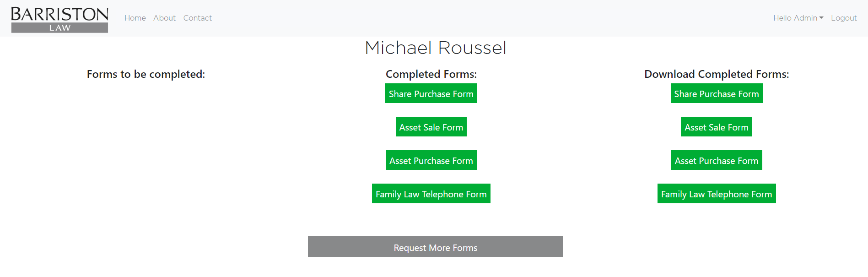This screenshot has width=868, height=277.
Task: Click the Forms to be completed heading
Action: click(146, 74)
